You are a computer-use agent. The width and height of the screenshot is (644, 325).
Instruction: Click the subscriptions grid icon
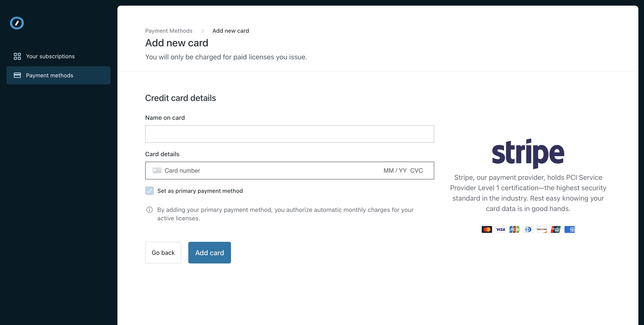[17, 56]
